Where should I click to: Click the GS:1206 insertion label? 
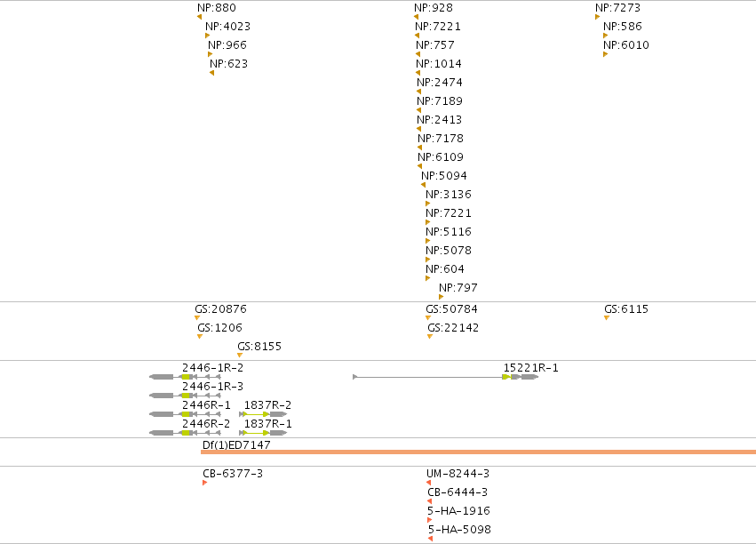click(219, 328)
